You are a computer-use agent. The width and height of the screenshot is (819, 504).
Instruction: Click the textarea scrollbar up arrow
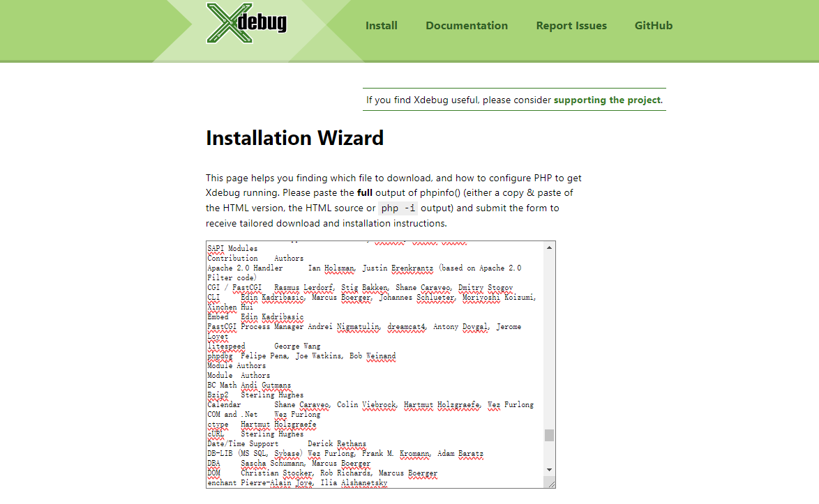click(x=549, y=247)
